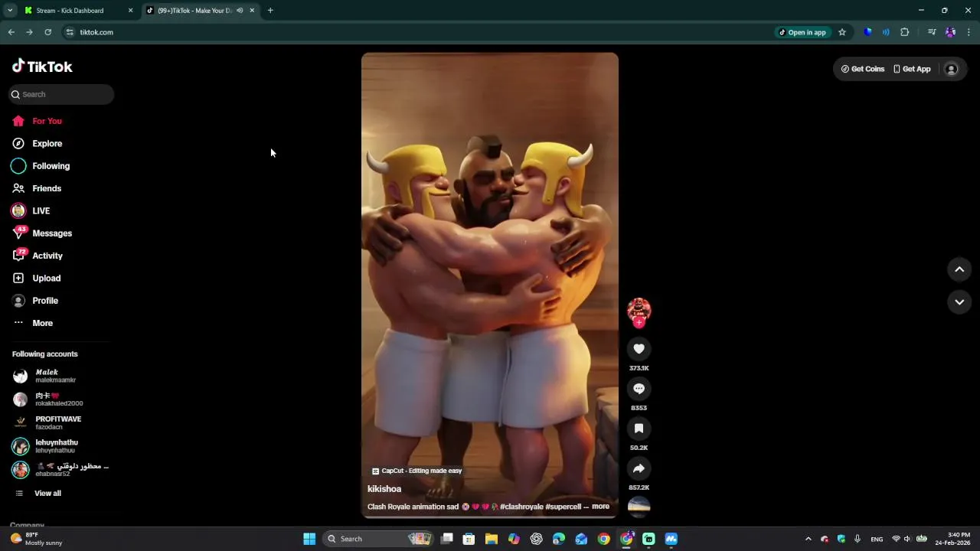The image size is (980, 551).
Task: Open the comments on the video
Action: 639,389
